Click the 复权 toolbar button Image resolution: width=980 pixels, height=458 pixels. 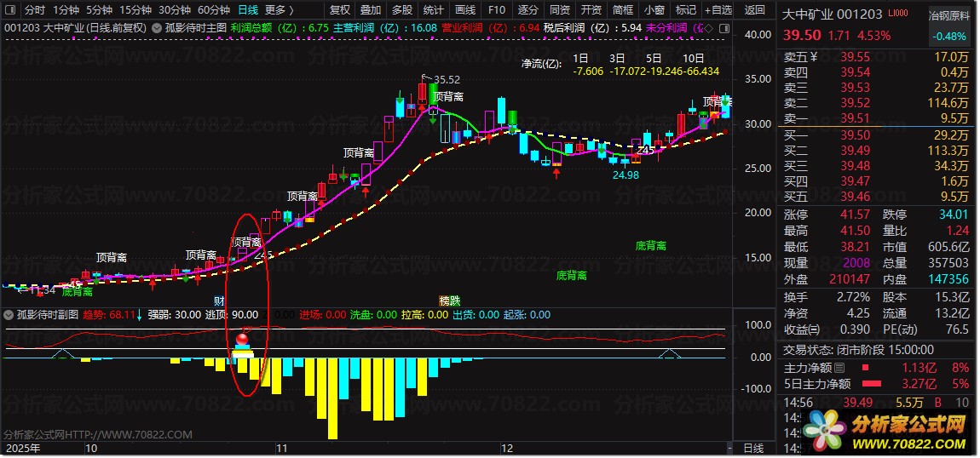tap(340, 10)
